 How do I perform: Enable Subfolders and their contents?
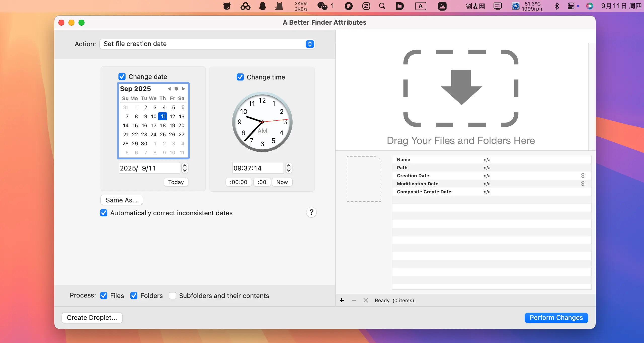pyautogui.click(x=173, y=295)
